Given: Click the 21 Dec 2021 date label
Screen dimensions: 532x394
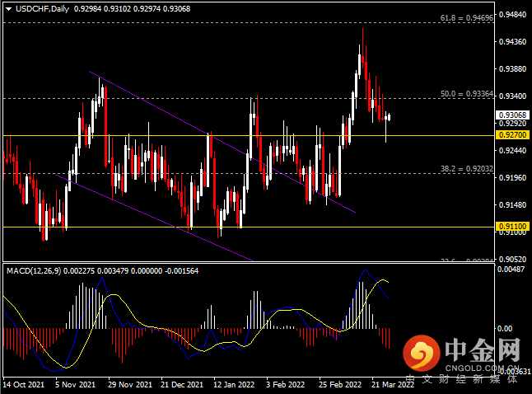Looking at the screenshot, I should click(x=182, y=385).
